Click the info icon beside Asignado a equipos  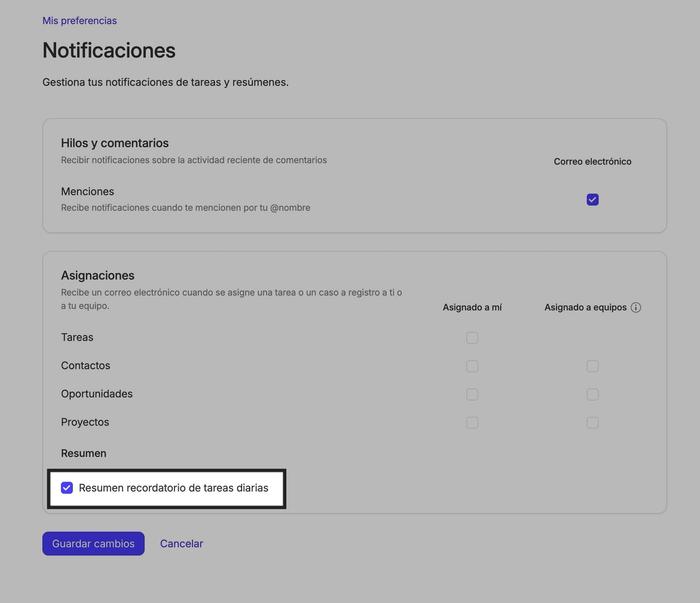coord(636,307)
